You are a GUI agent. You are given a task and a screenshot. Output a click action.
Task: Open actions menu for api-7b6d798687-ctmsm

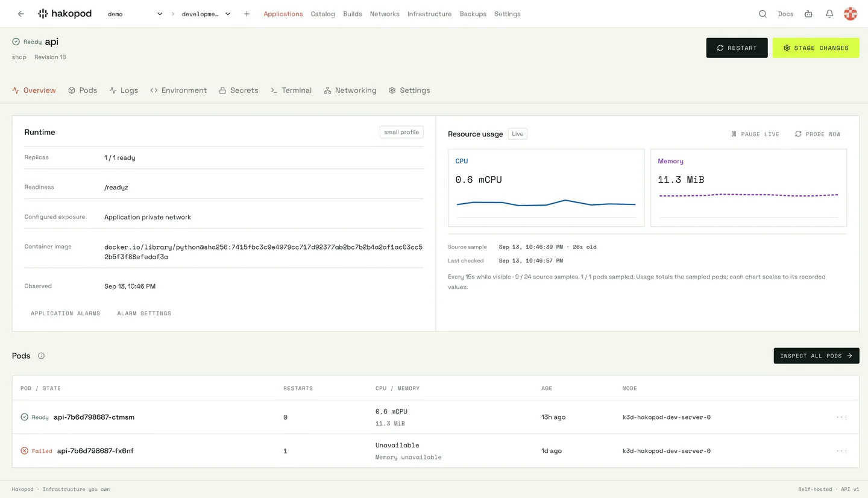(841, 417)
